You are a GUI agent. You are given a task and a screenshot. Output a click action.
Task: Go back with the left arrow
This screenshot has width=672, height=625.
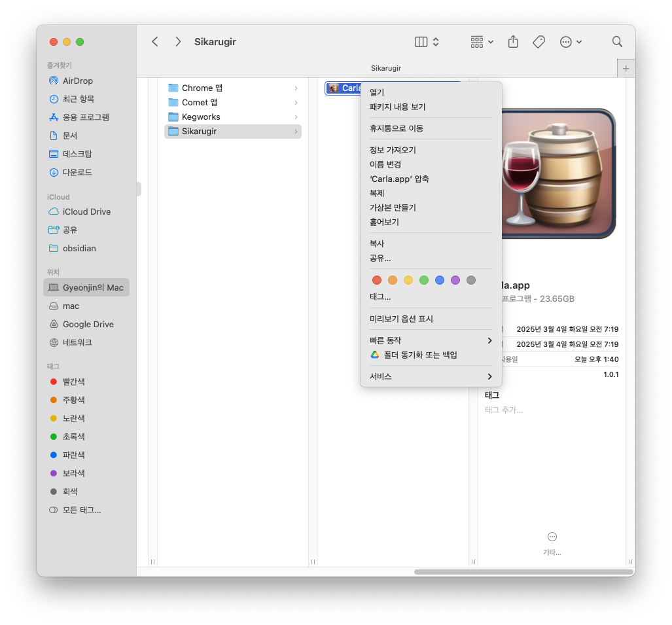(x=155, y=42)
